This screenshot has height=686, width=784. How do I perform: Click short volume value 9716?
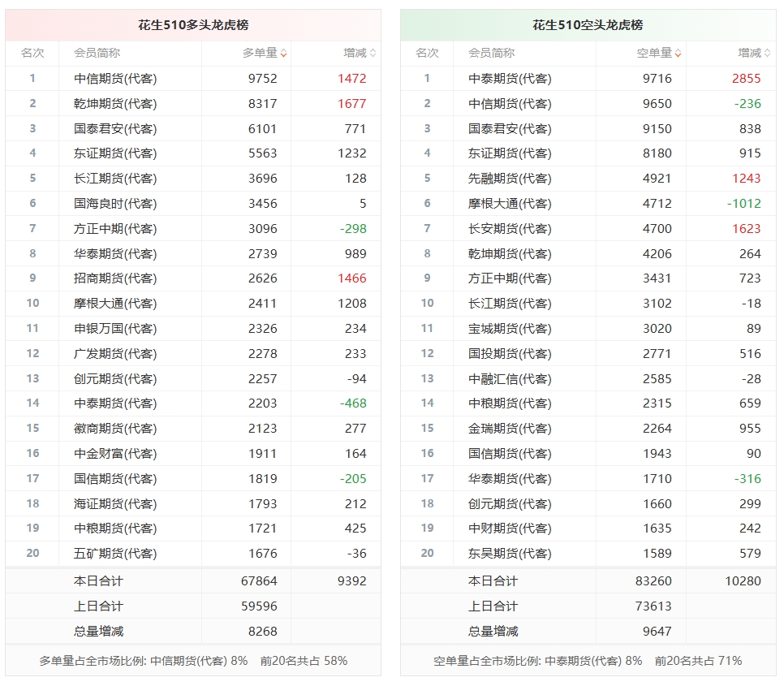(x=657, y=79)
